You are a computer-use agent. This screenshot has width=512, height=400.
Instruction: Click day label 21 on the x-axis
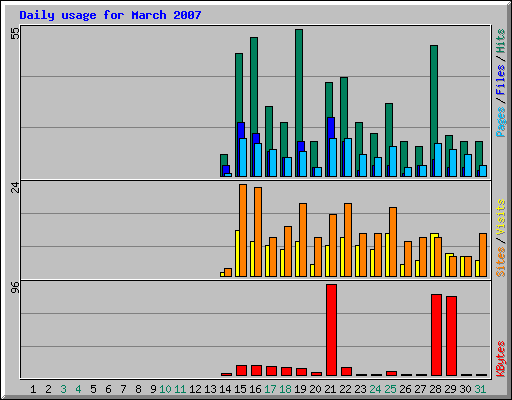point(330,389)
